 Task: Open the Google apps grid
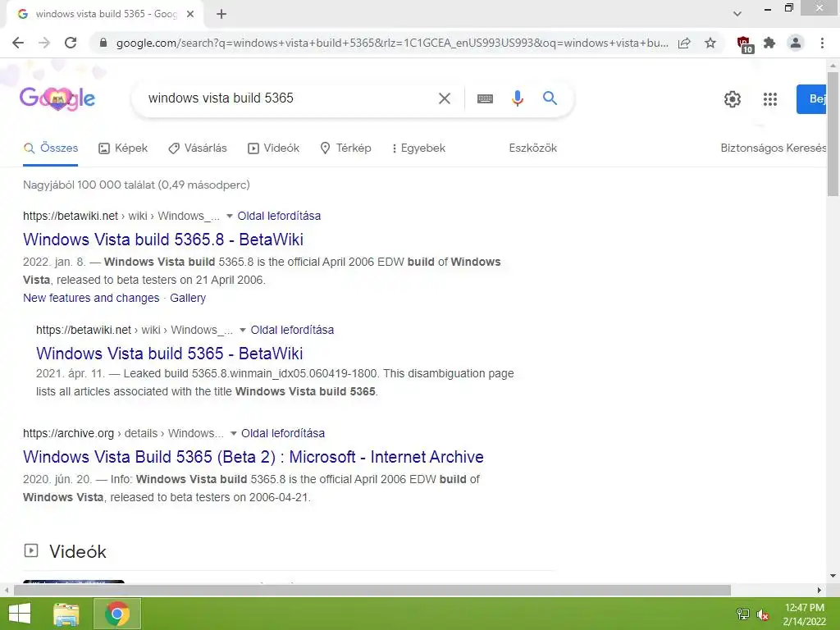coord(769,99)
